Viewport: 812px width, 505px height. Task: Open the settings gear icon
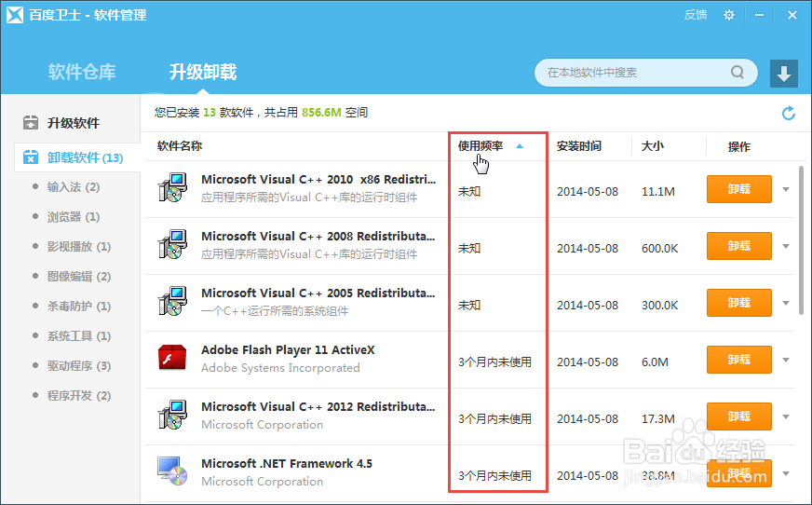point(728,15)
